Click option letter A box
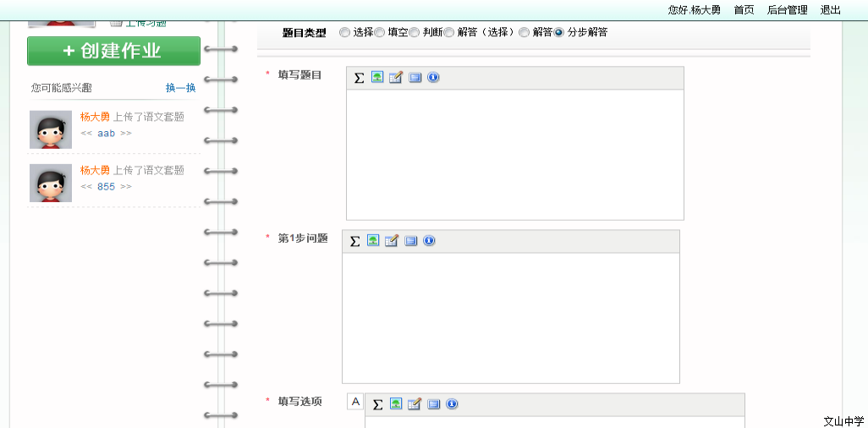This screenshot has height=428, width=868. click(x=355, y=402)
